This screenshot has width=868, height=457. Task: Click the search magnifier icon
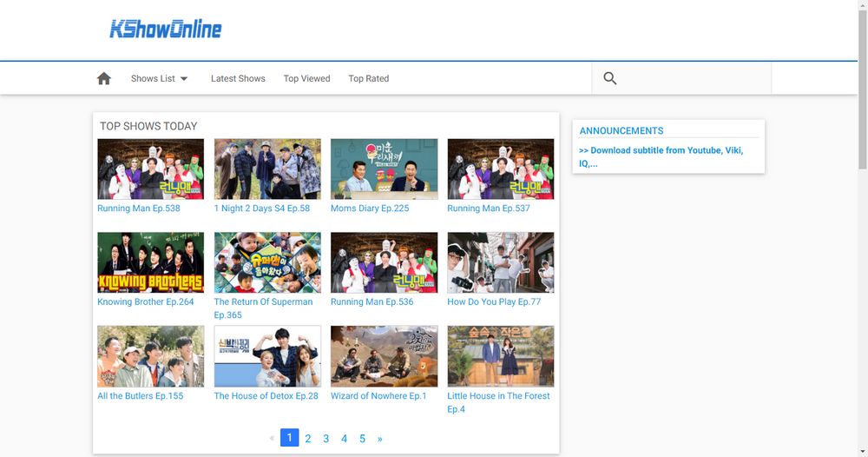(610, 78)
